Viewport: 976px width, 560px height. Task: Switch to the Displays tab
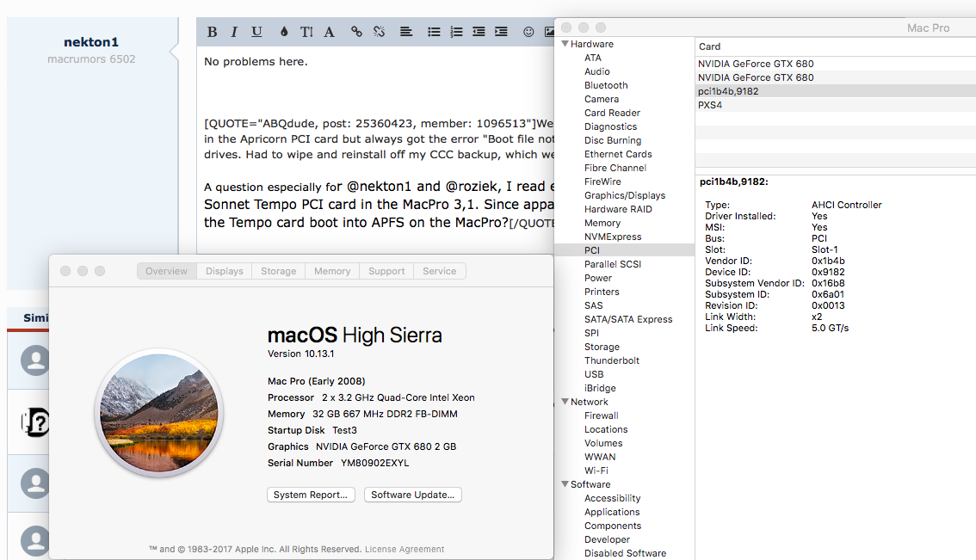(x=224, y=271)
